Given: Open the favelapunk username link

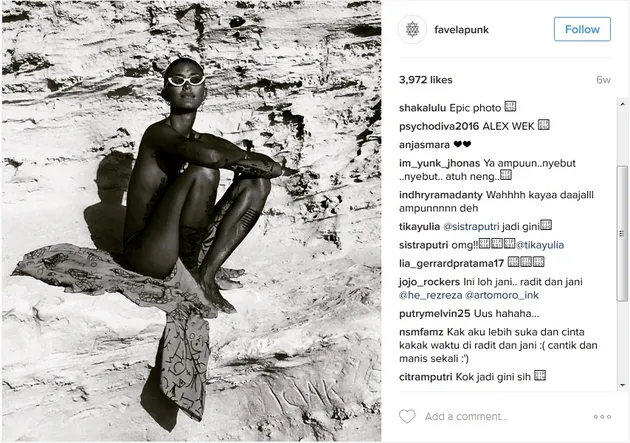Looking at the screenshot, I should point(461,30).
